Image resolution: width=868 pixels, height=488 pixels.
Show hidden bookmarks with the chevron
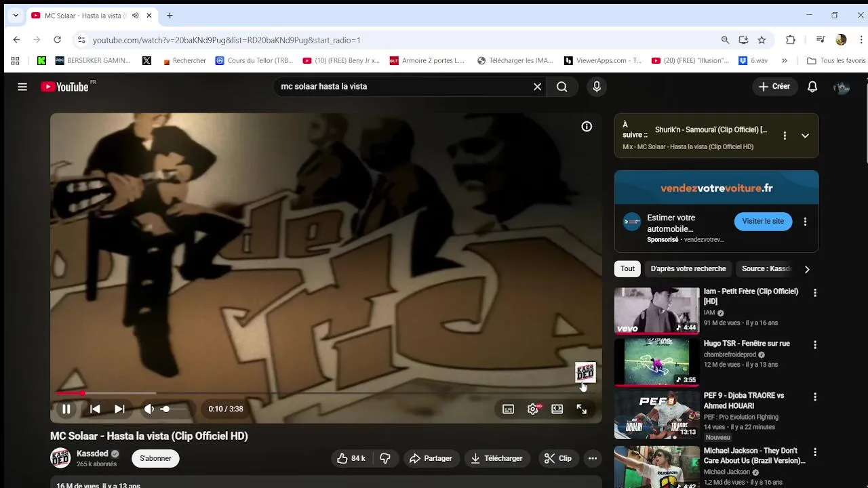785,60
